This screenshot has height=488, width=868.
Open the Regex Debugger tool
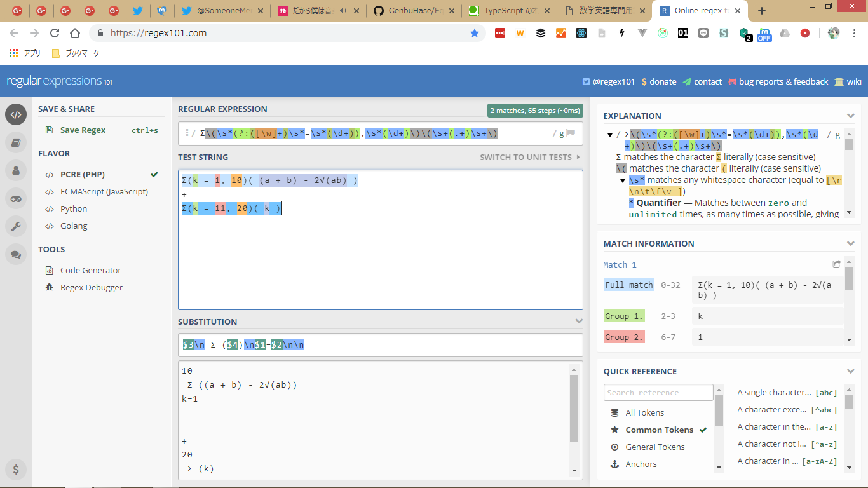(x=92, y=288)
